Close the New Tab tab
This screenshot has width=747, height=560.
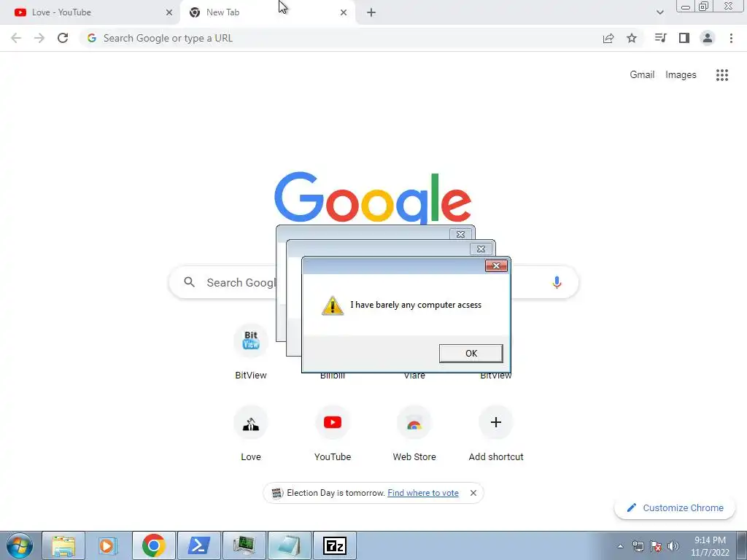point(344,12)
